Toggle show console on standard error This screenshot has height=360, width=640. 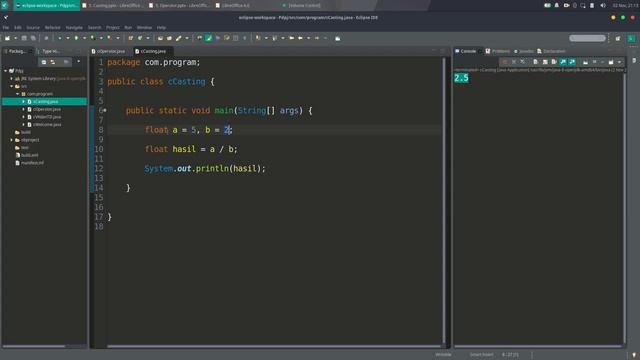pos(572,62)
